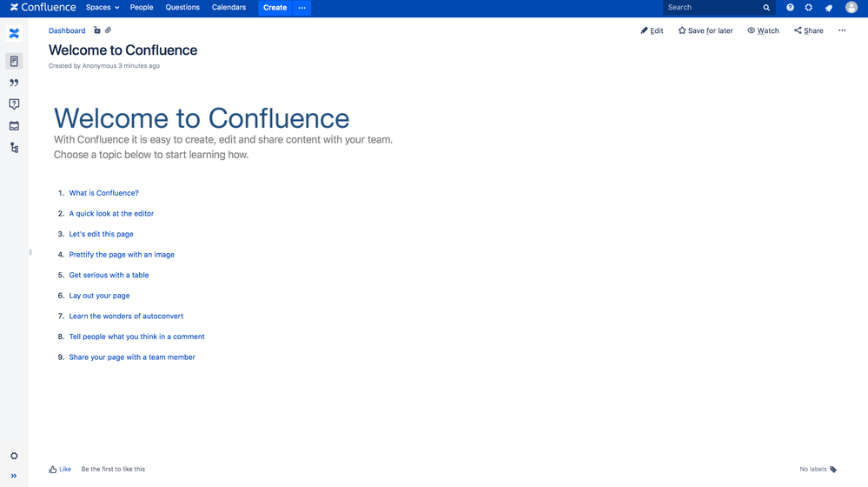Open page more actions ellipsis

point(842,30)
